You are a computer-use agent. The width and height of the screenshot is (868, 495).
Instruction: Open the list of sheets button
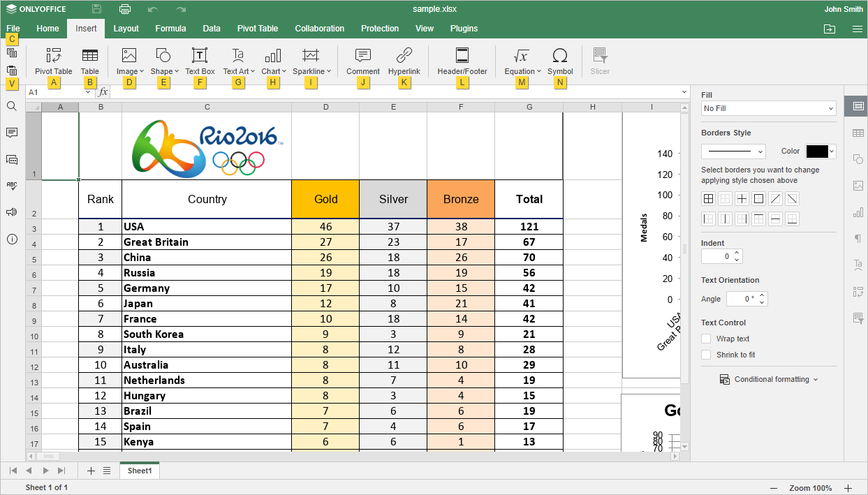107,471
